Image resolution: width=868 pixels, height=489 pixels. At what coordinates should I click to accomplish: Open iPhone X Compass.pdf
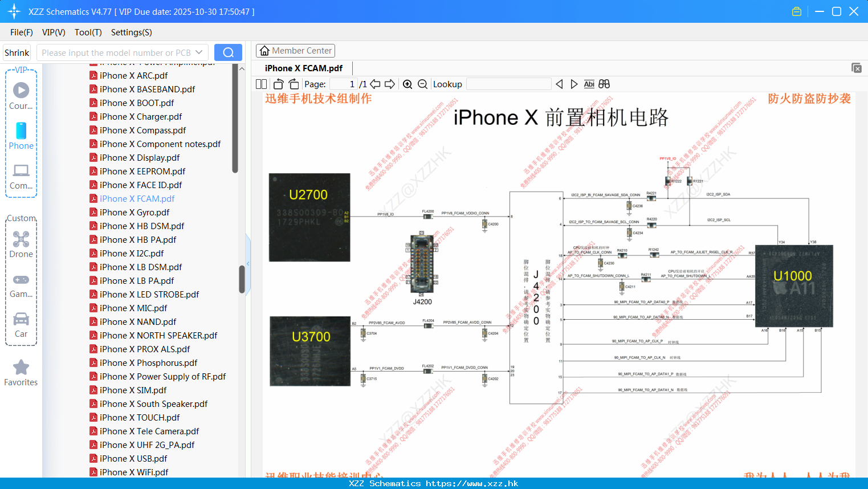(x=142, y=130)
